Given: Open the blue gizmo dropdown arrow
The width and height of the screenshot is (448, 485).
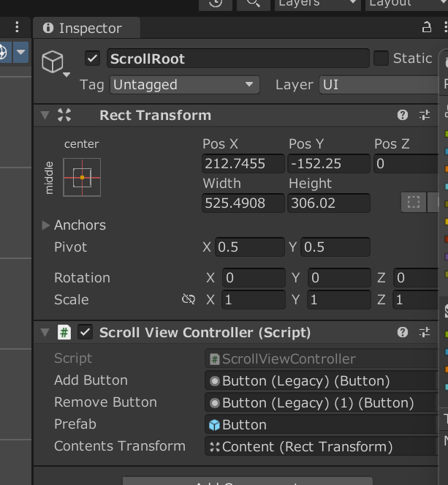Looking at the screenshot, I should click(20, 52).
